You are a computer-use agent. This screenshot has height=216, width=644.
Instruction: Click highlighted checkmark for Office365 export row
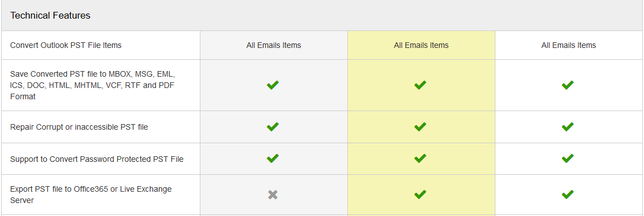[x=420, y=194]
